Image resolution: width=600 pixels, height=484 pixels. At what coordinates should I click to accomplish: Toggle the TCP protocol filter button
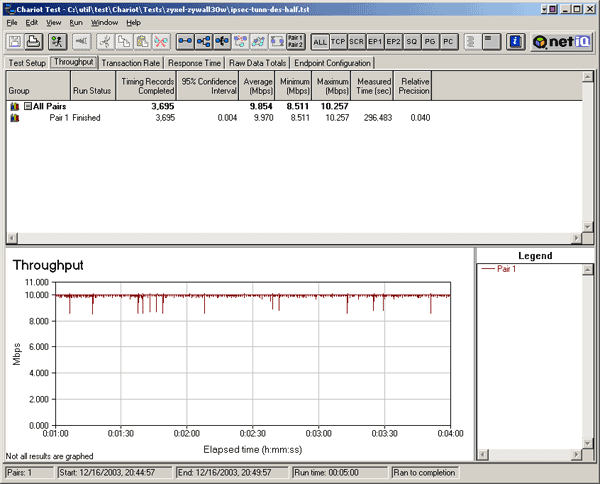pos(339,42)
